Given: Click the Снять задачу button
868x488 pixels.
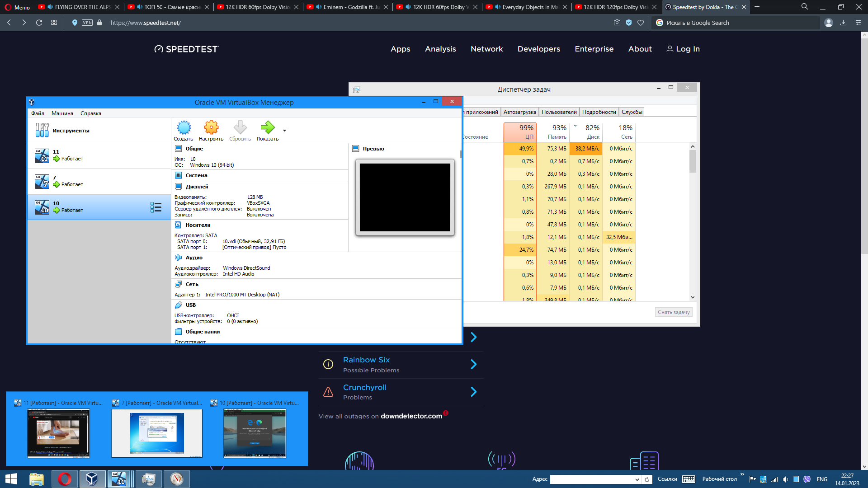Looking at the screenshot, I should [674, 312].
